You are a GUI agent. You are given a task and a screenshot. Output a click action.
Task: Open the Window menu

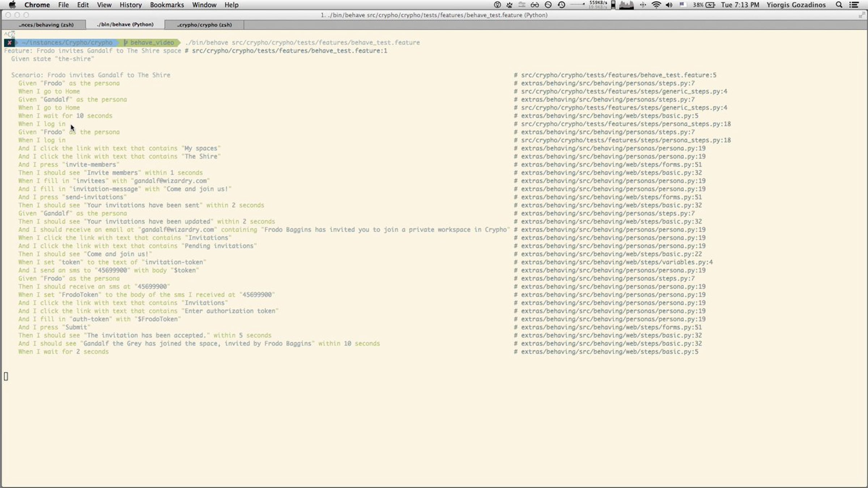coord(204,5)
